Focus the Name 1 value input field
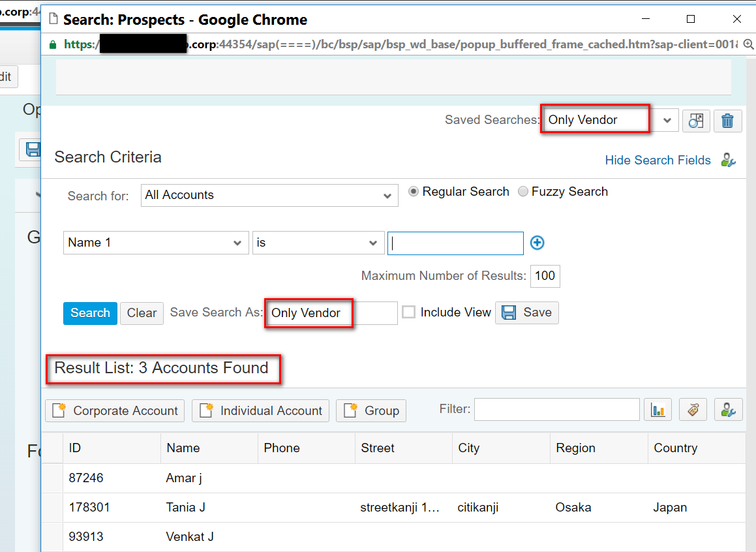Image resolution: width=756 pixels, height=552 pixels. pyautogui.click(x=456, y=243)
